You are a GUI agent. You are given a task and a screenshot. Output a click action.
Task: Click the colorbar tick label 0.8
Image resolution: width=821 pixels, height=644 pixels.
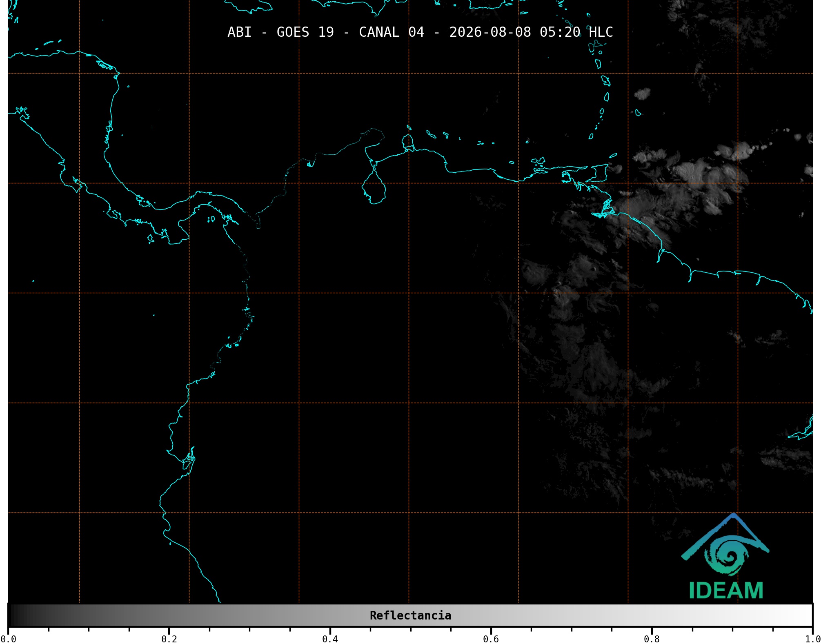(x=652, y=639)
